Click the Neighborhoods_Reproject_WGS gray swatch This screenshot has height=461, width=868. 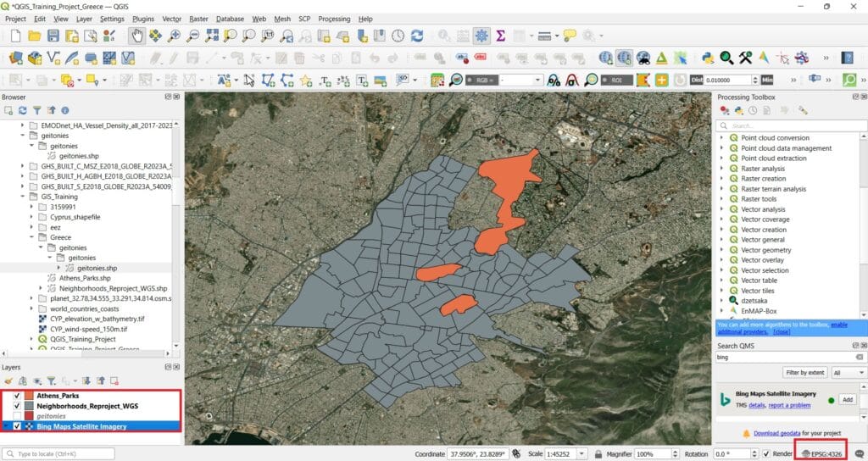pos(29,406)
